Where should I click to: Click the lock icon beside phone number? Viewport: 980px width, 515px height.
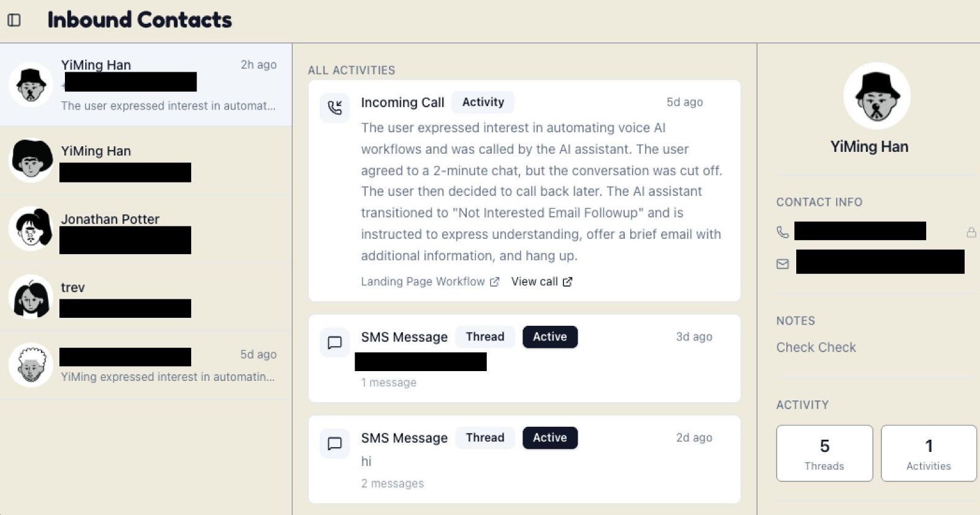(x=971, y=232)
